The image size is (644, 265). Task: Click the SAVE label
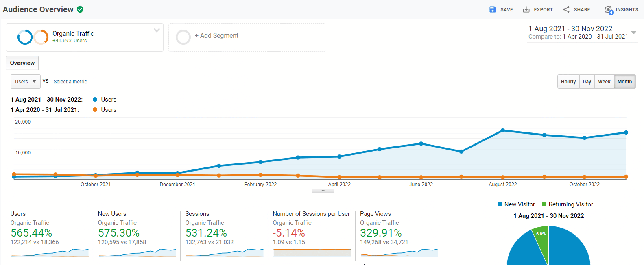[506, 10]
